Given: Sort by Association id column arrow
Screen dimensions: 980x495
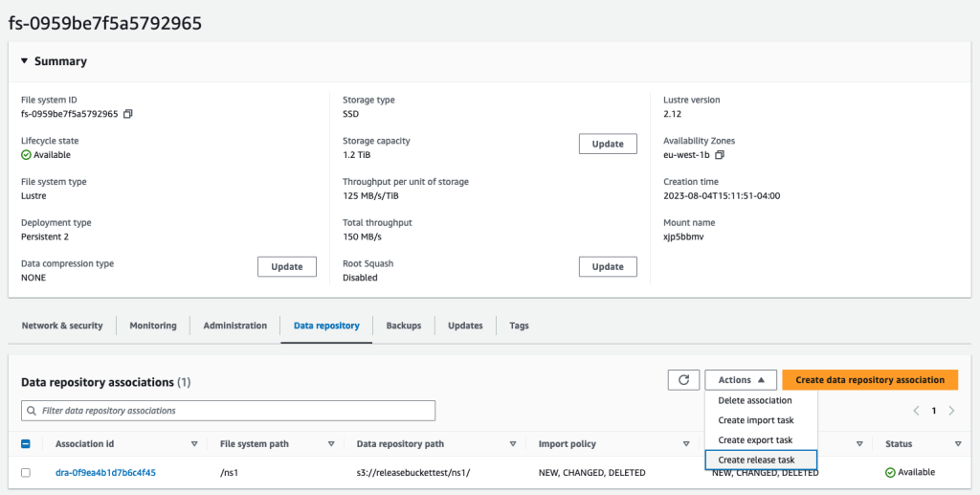Looking at the screenshot, I should [194, 443].
